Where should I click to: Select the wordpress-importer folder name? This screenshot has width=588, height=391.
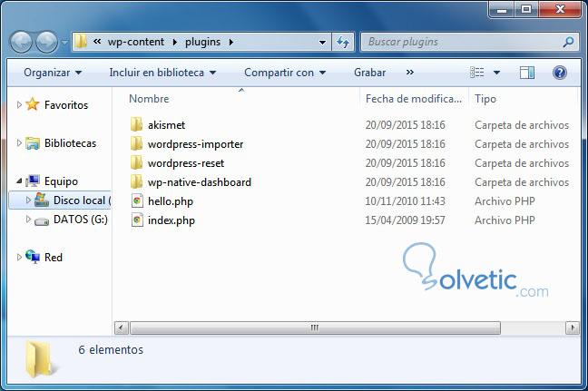(x=195, y=144)
